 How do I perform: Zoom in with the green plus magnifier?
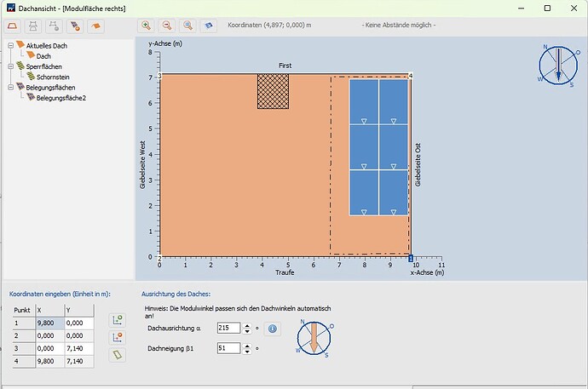pos(147,26)
